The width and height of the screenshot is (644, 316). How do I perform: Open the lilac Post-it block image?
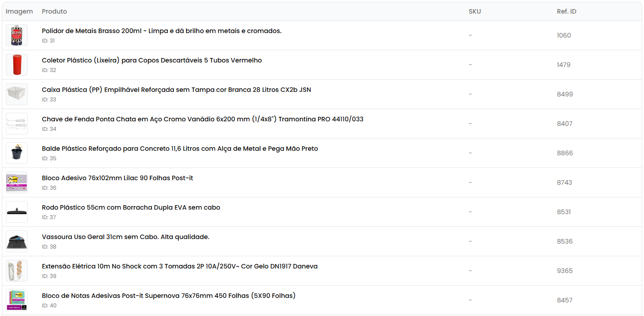pos(17,182)
